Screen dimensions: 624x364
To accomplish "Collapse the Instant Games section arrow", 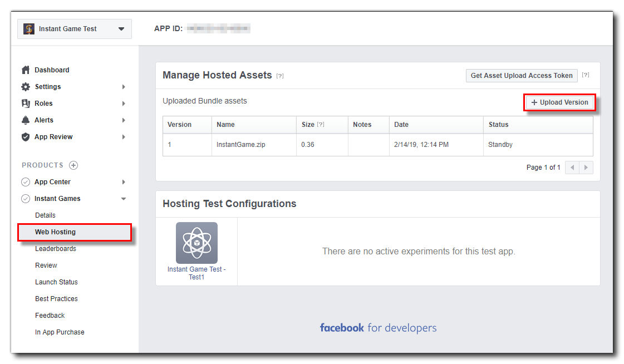I will 124,199.
